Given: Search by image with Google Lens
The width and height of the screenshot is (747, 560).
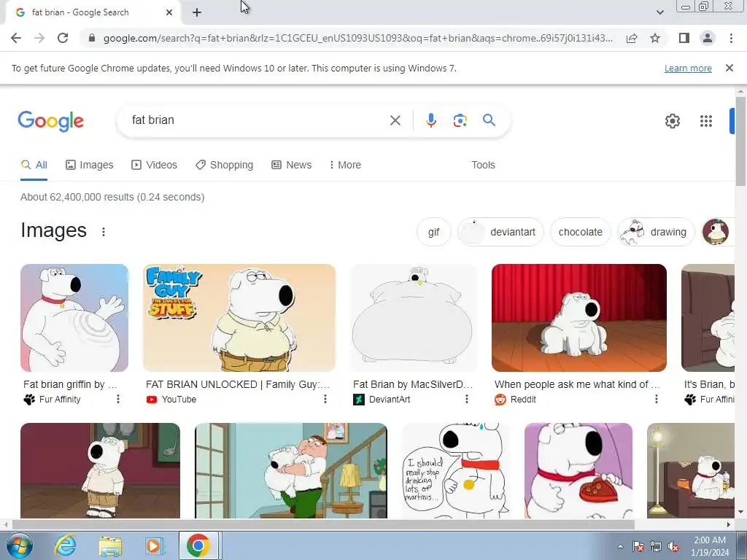Looking at the screenshot, I should click(460, 120).
